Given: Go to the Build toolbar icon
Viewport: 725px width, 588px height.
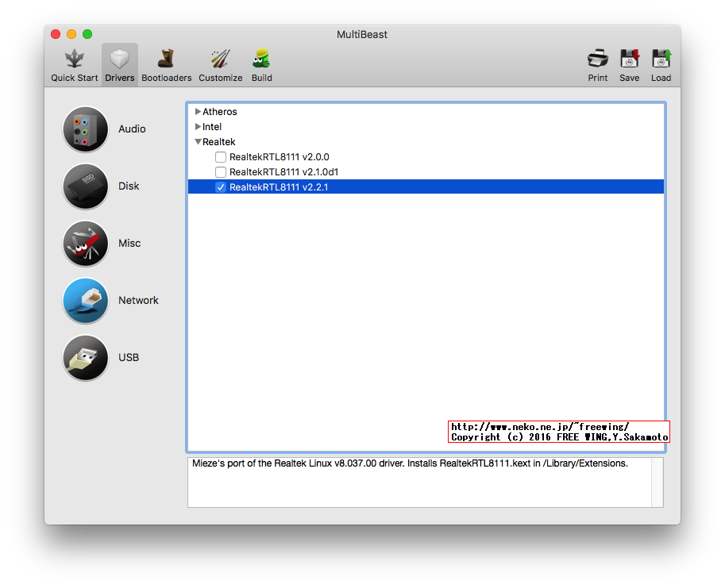Looking at the screenshot, I should (262, 60).
